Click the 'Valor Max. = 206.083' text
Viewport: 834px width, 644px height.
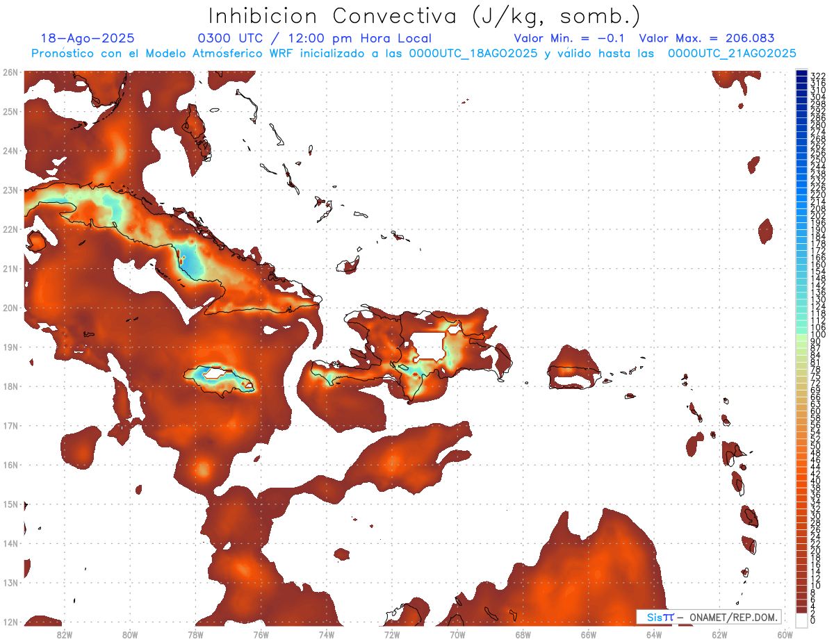pos(706,39)
